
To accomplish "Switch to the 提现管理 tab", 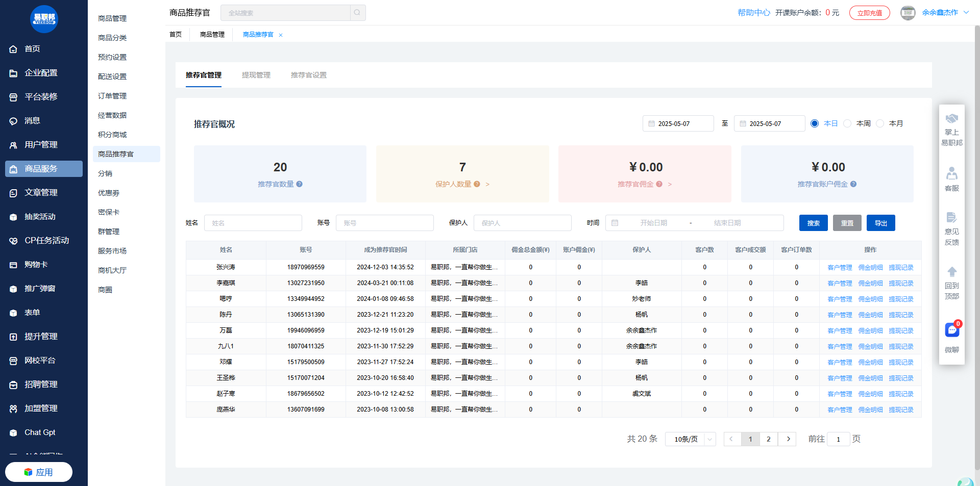I will pyautogui.click(x=256, y=75).
